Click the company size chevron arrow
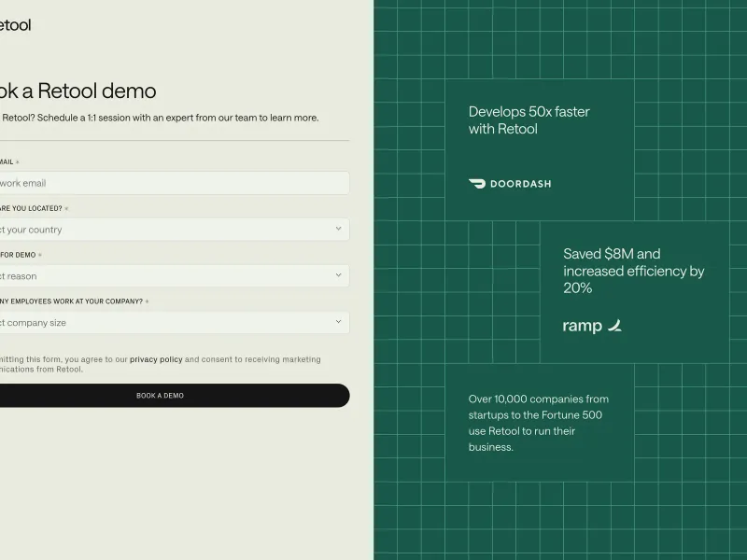The height and width of the screenshot is (560, 747). pyautogui.click(x=338, y=321)
